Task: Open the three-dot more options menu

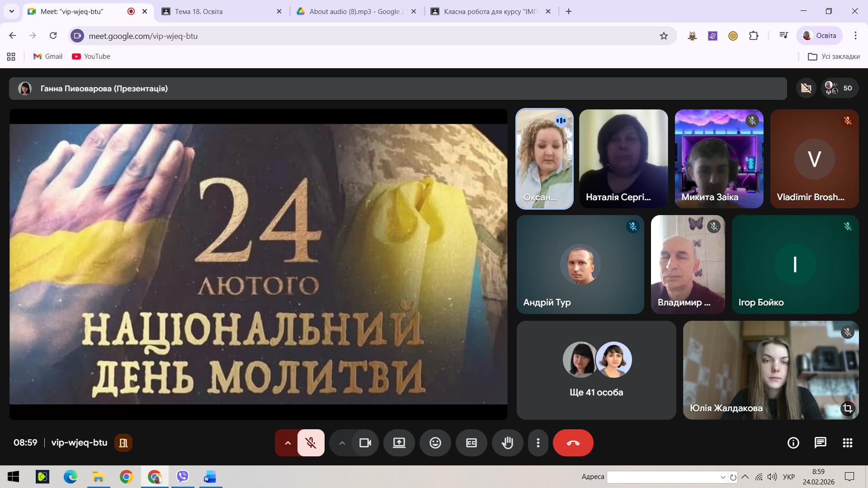Action: (538, 443)
